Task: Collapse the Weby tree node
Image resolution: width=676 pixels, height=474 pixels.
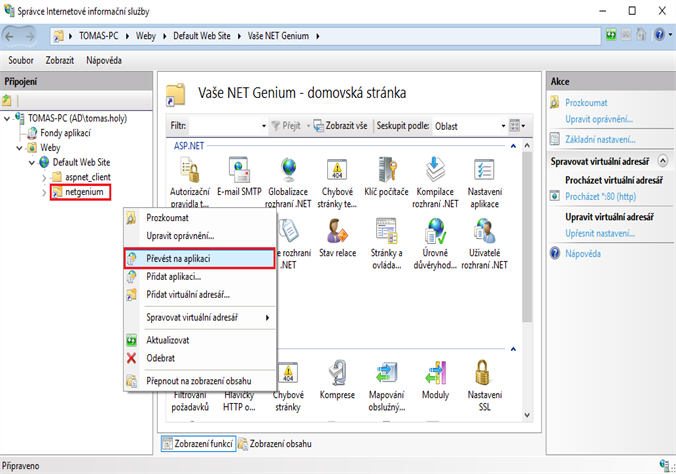Action: point(19,148)
